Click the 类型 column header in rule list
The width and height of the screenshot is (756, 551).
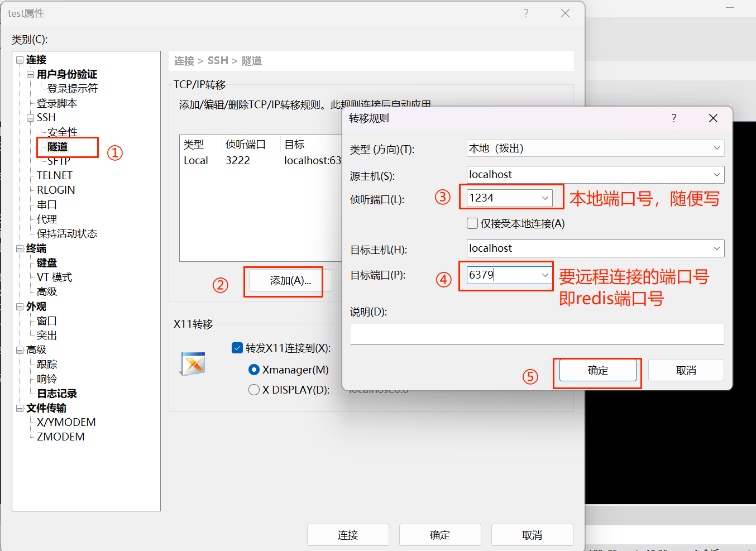coord(194,145)
